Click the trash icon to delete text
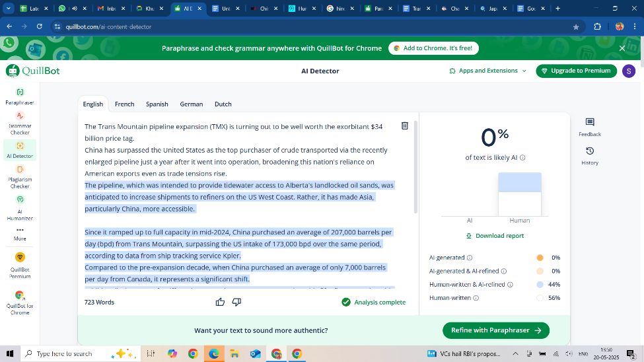The height and width of the screenshot is (362, 644). (405, 126)
